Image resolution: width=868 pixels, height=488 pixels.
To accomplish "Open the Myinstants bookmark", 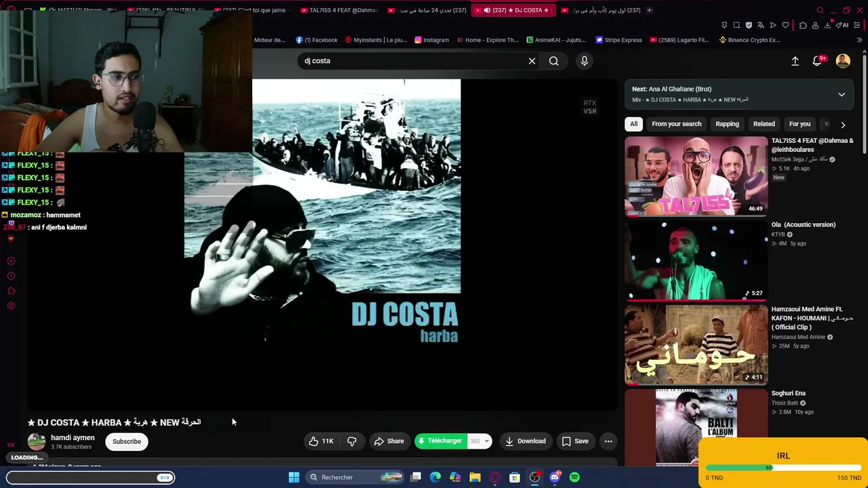I will 376,40.
